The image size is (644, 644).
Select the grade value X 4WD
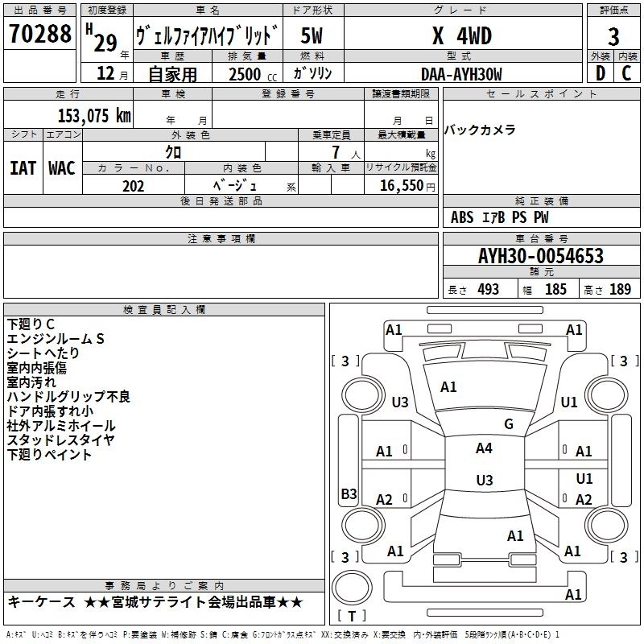point(462,35)
